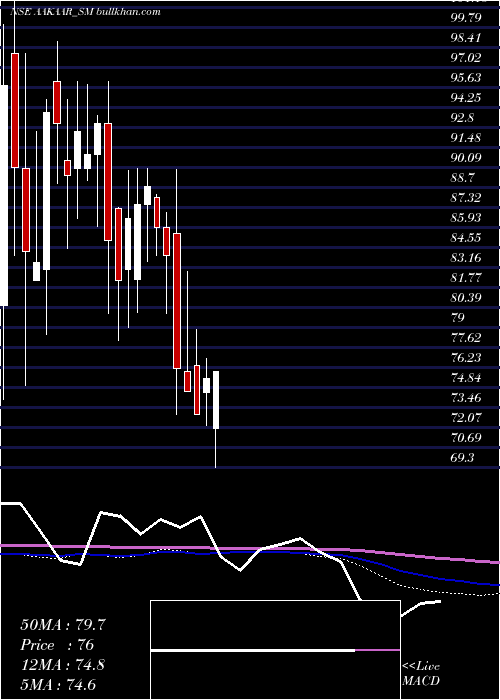Click the MACD histogram box
This screenshot has height=700, width=500.
[275, 650]
